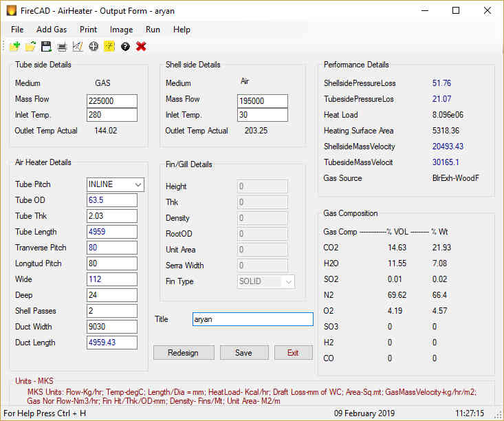This screenshot has width=504, height=421.
Task: Open the Run menu
Action: 153,30
